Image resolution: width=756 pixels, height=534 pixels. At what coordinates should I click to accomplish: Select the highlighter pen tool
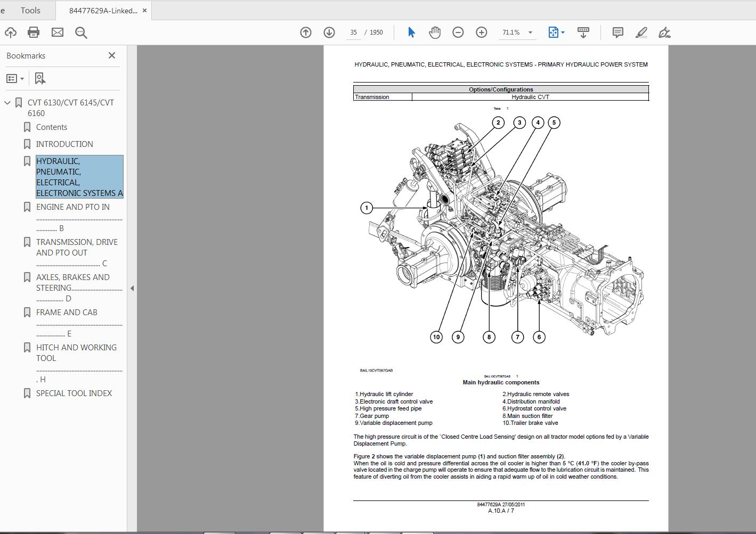(x=641, y=32)
